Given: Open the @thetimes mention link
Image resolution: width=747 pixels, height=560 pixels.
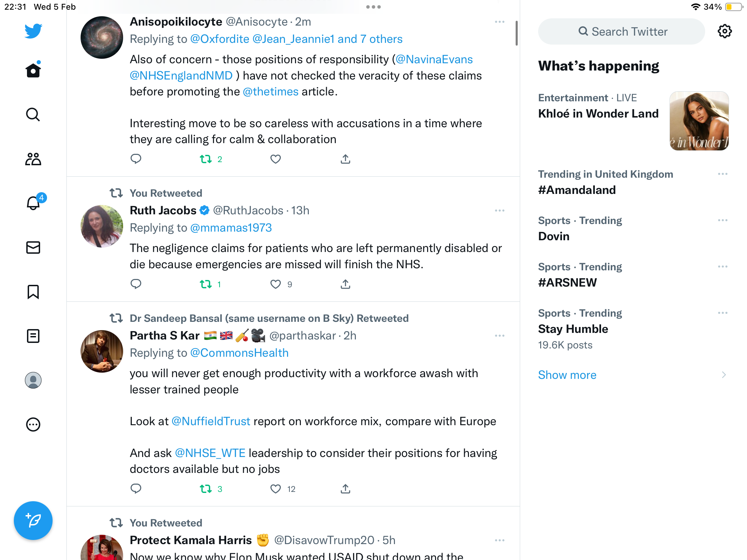Looking at the screenshot, I should point(271,92).
